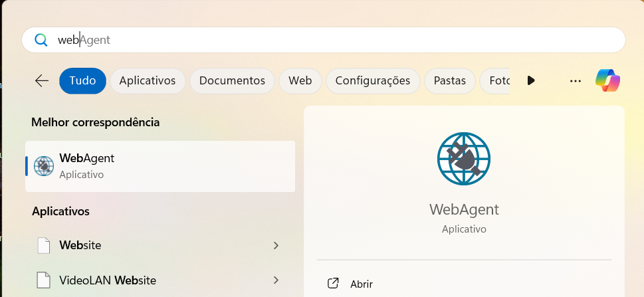
Task: Show more filters with the play arrow
Action: pos(531,80)
